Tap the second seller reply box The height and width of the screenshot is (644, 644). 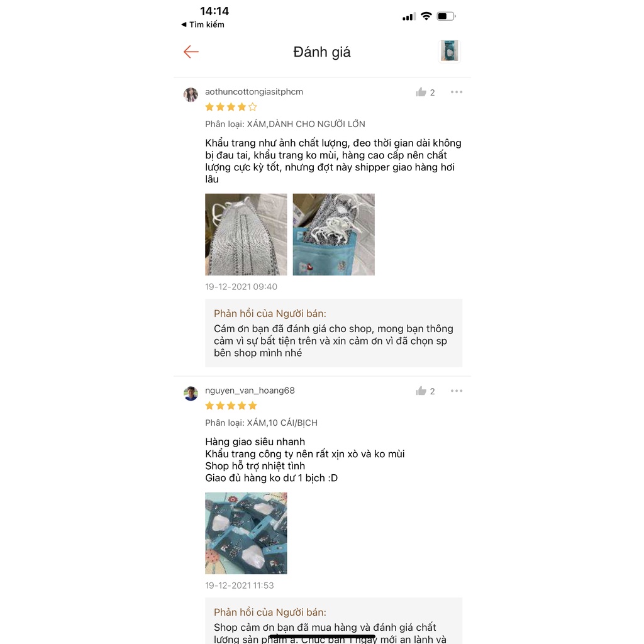pos(333,621)
